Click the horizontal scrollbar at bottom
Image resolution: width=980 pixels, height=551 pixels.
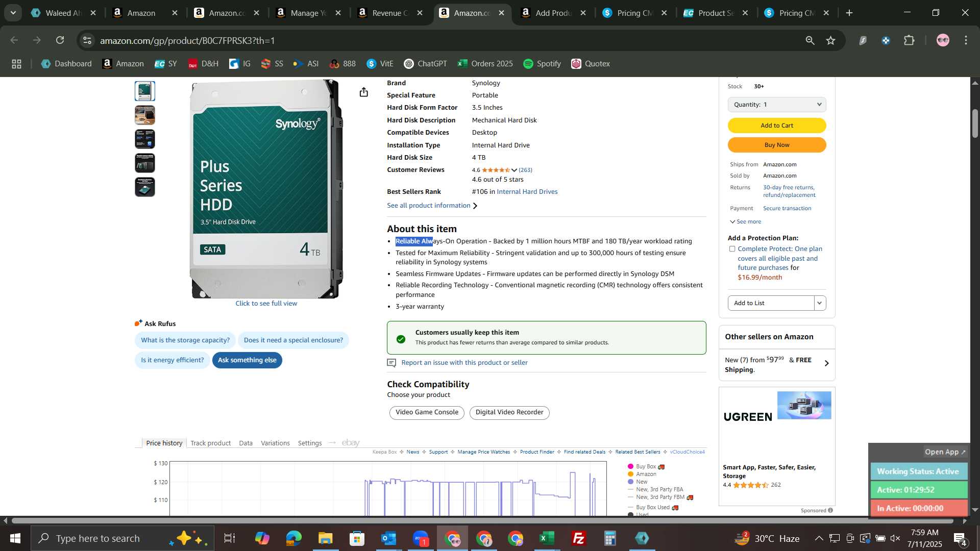(482, 521)
